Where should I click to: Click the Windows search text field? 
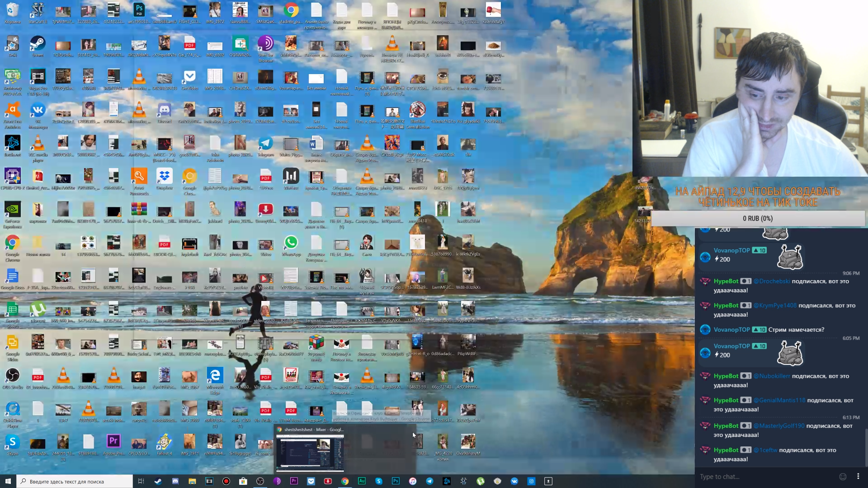(75, 481)
